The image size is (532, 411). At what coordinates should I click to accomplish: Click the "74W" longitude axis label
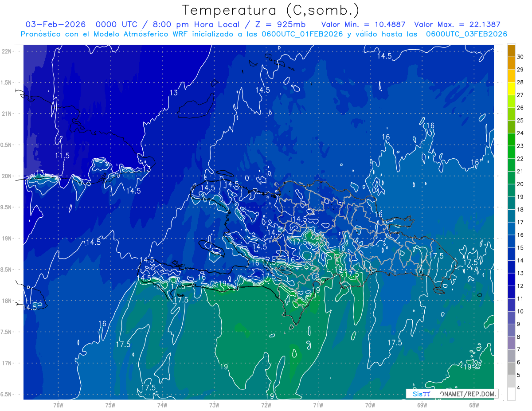click(162, 405)
